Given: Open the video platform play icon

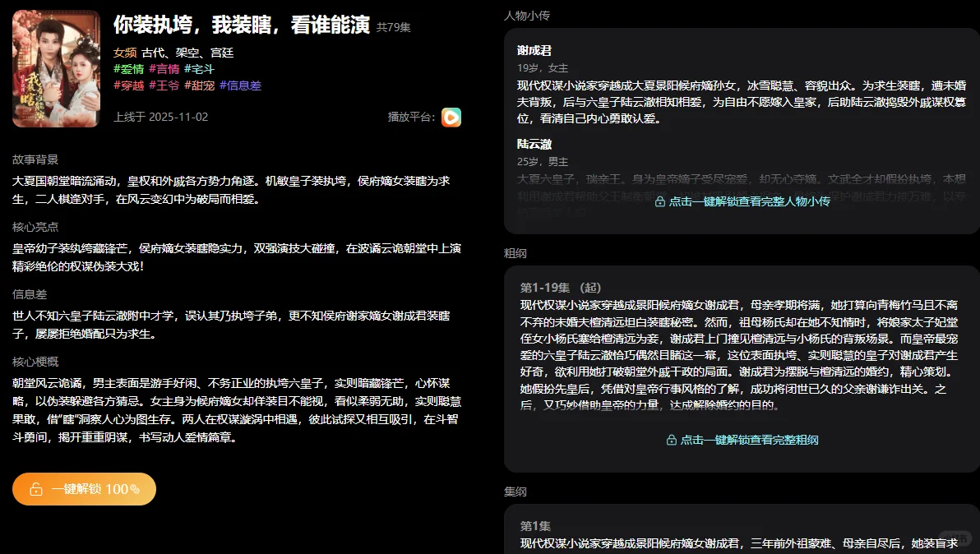Looking at the screenshot, I should tap(451, 118).
